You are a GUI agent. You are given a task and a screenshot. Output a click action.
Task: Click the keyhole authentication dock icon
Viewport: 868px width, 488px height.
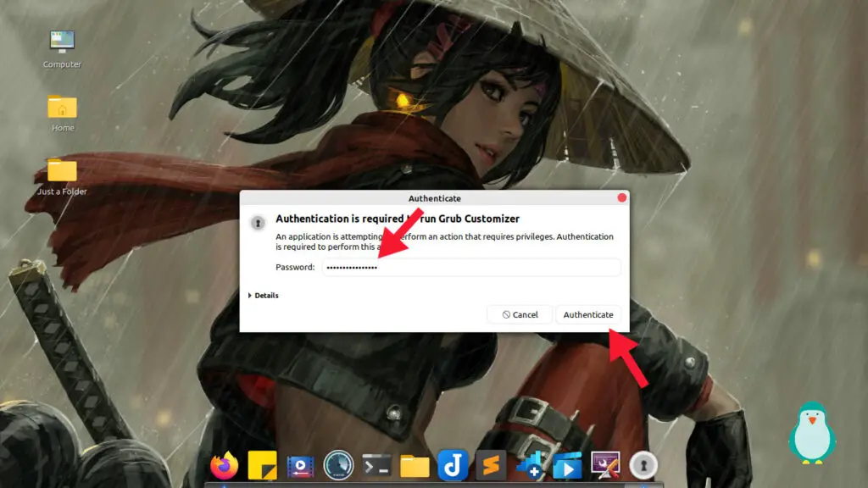tap(643, 465)
